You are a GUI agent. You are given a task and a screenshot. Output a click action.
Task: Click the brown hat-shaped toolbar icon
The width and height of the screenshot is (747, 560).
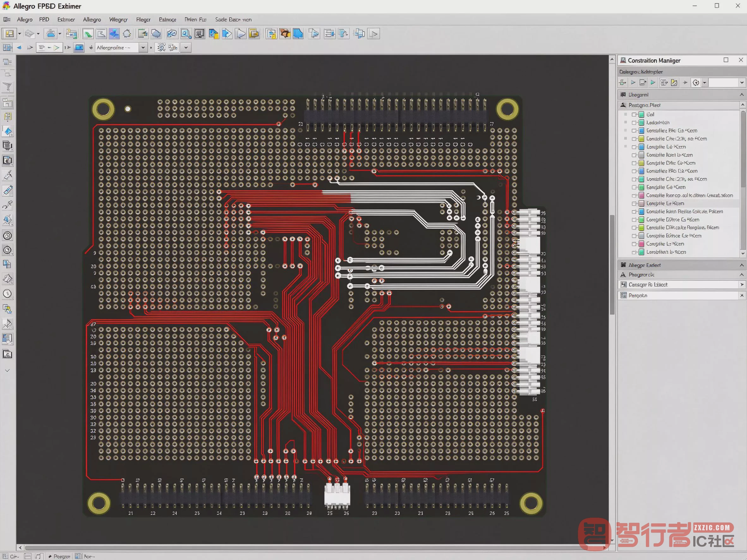(x=285, y=34)
